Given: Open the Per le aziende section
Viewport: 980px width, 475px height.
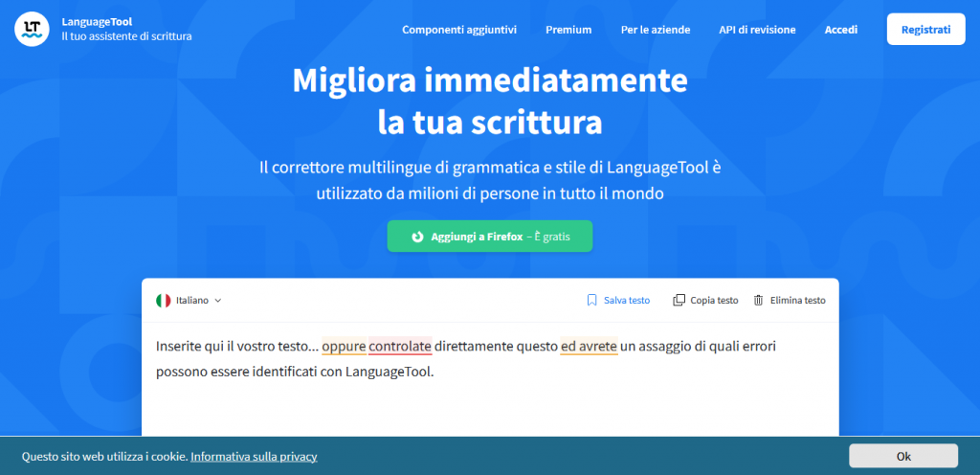Looking at the screenshot, I should point(655,30).
